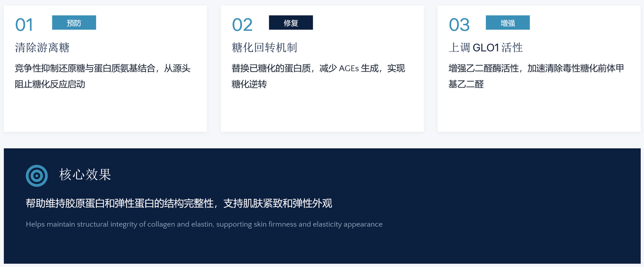The image size is (644, 267).
Task: Click the sentence 帮助维持胶原蛋白和弹性蛋白
Action: 179,204
